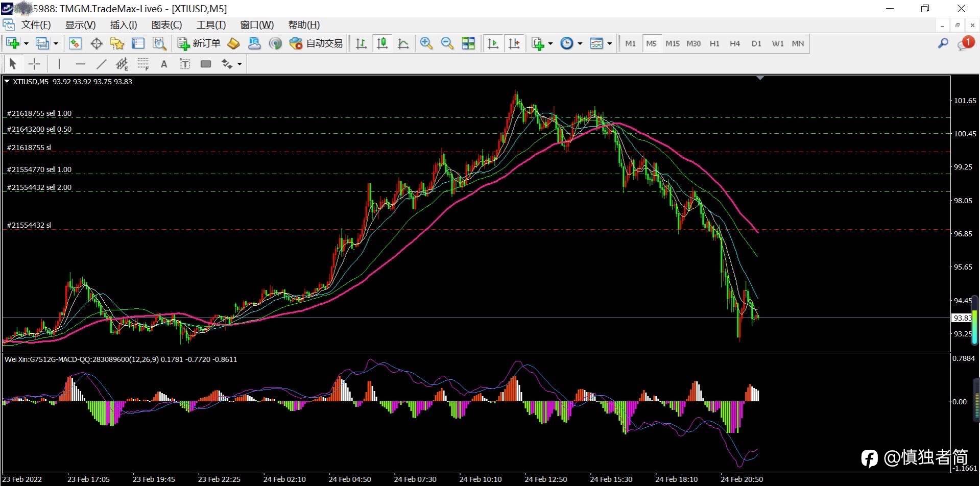Open the Market Watch window icon
The height and width of the screenshot is (486, 980).
(75, 44)
